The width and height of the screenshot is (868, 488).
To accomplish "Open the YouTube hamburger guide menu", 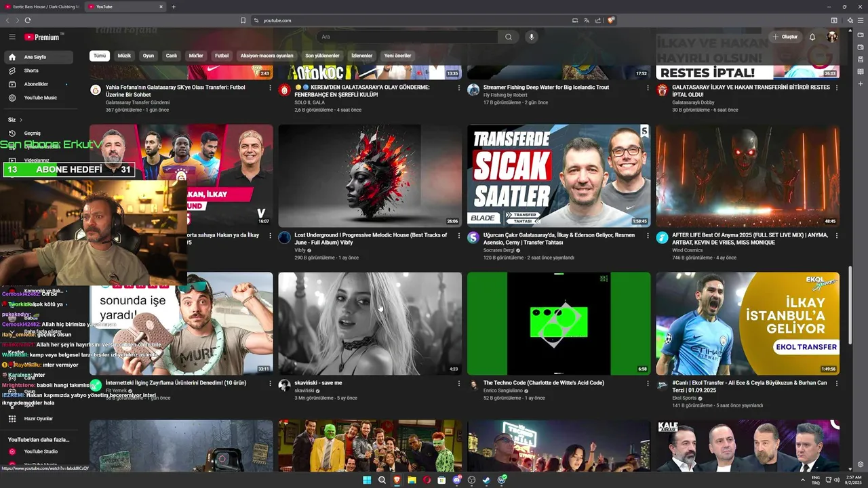I will [x=12, y=37].
